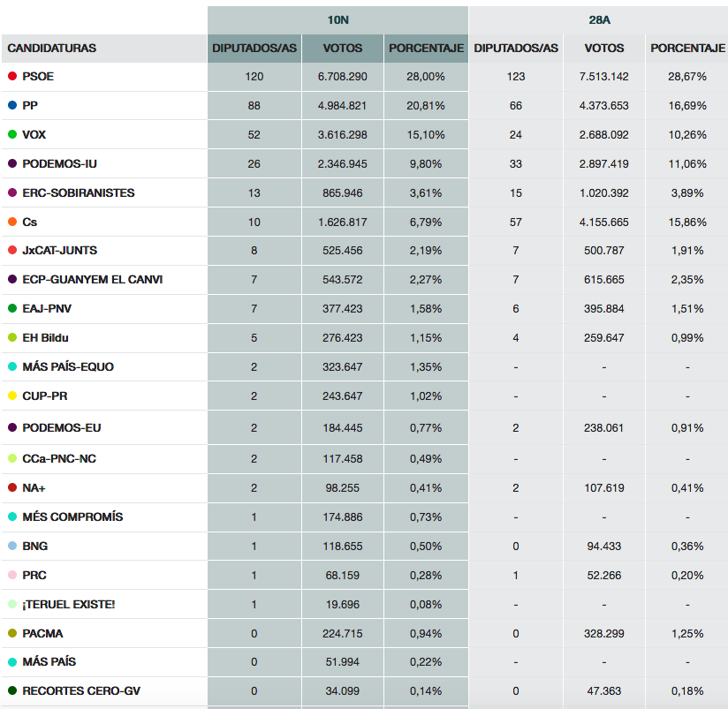Select PP's 10N percentage 20,81%

(x=426, y=106)
